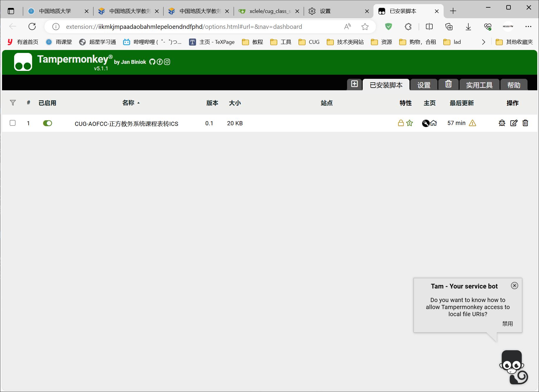Open the AdGuard shield extension icon
The height and width of the screenshot is (392, 539).
(x=389, y=27)
